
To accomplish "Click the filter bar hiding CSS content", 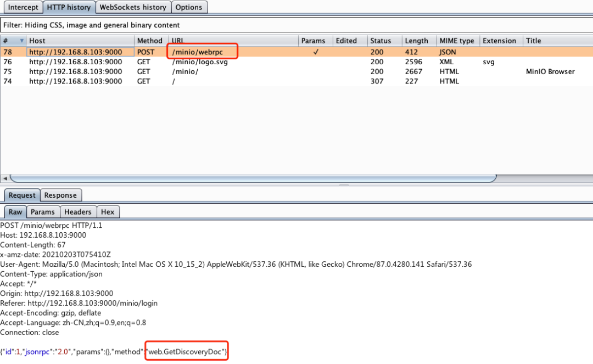I will tap(296, 25).
